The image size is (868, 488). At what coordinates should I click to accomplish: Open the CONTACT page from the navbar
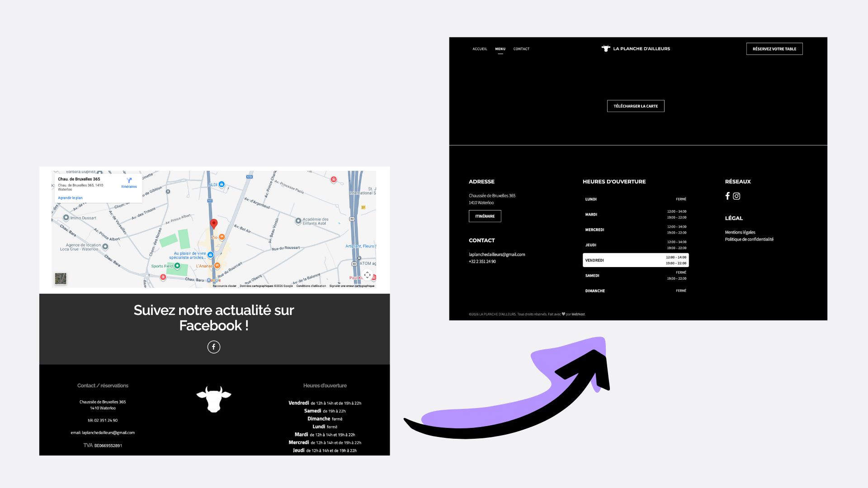(521, 49)
